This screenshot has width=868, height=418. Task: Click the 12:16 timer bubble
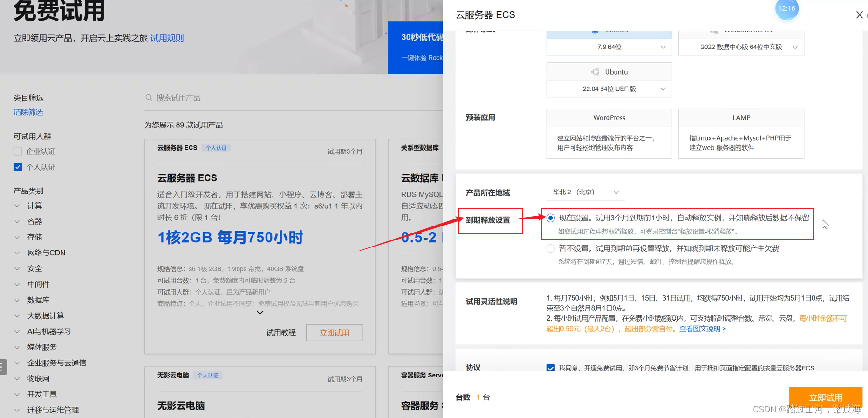coord(786,9)
